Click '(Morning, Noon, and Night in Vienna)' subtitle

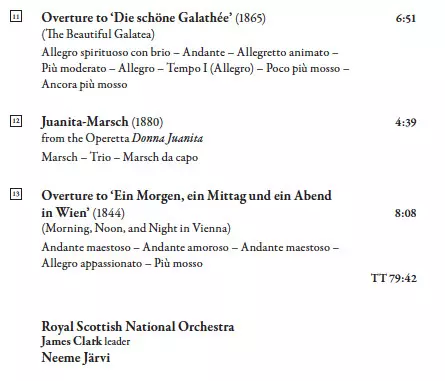(x=136, y=229)
